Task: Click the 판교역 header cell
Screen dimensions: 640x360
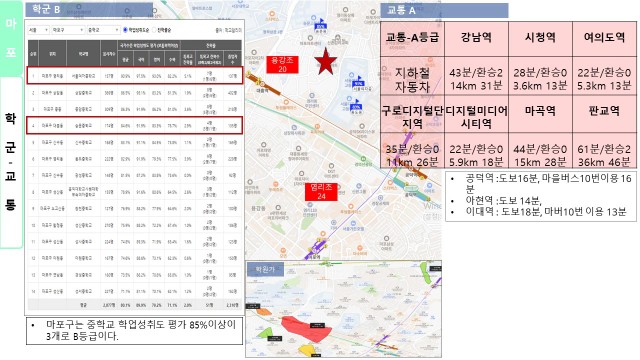Action: click(604, 115)
